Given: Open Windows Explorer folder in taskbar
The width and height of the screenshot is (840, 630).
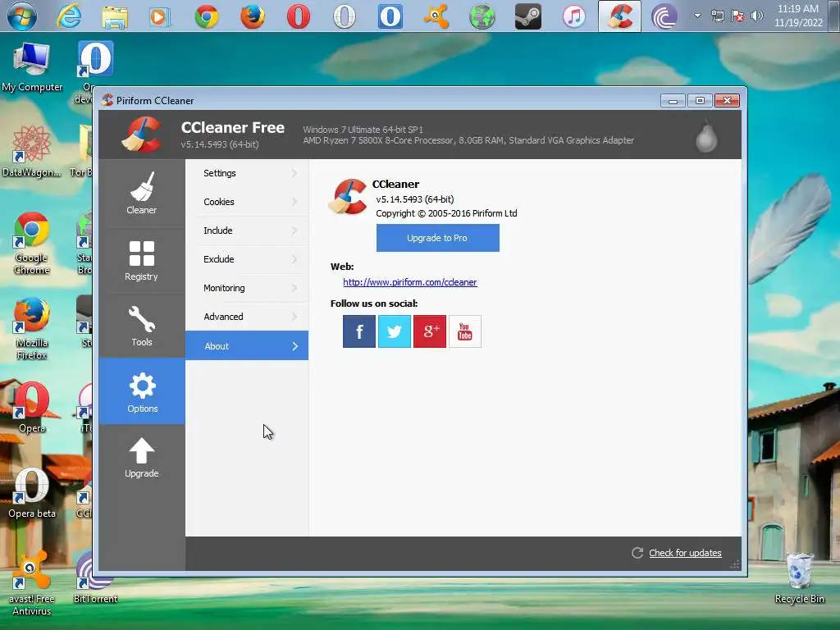Looking at the screenshot, I should pyautogui.click(x=115, y=16).
